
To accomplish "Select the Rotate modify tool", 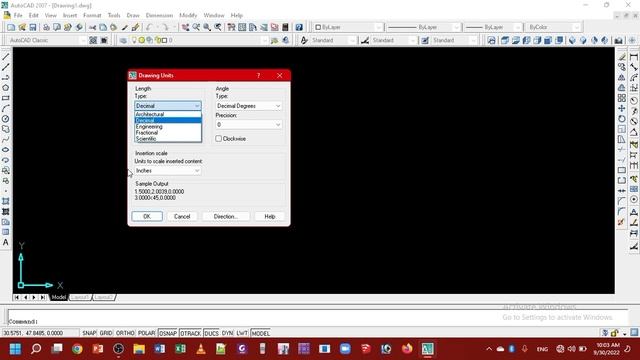I will pyautogui.click(x=622, y=119).
